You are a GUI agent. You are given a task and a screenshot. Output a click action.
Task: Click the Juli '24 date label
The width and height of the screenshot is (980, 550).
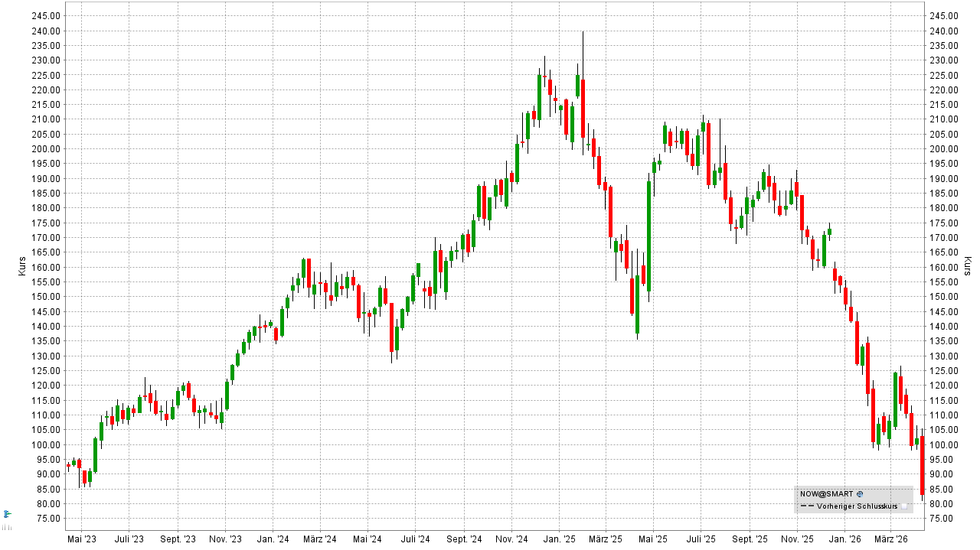point(415,539)
